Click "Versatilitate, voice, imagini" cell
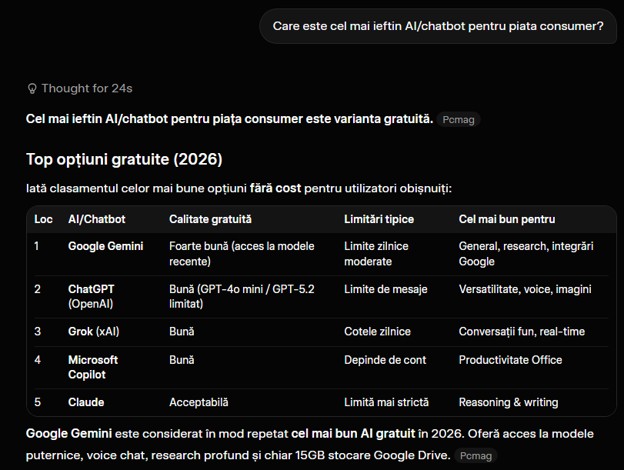This screenshot has width=624, height=470. 525,289
